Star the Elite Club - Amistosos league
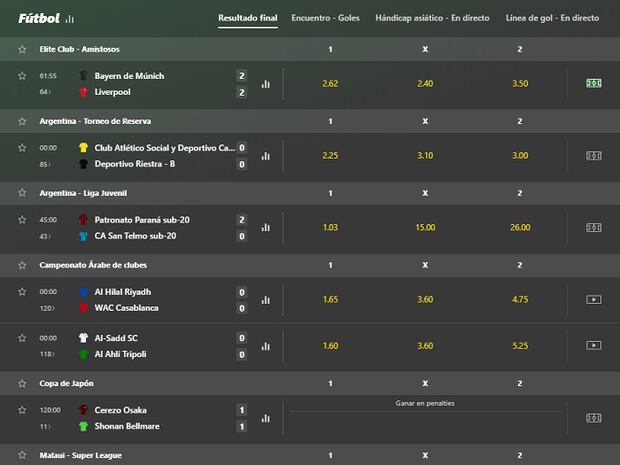620x465 pixels. tap(21, 48)
